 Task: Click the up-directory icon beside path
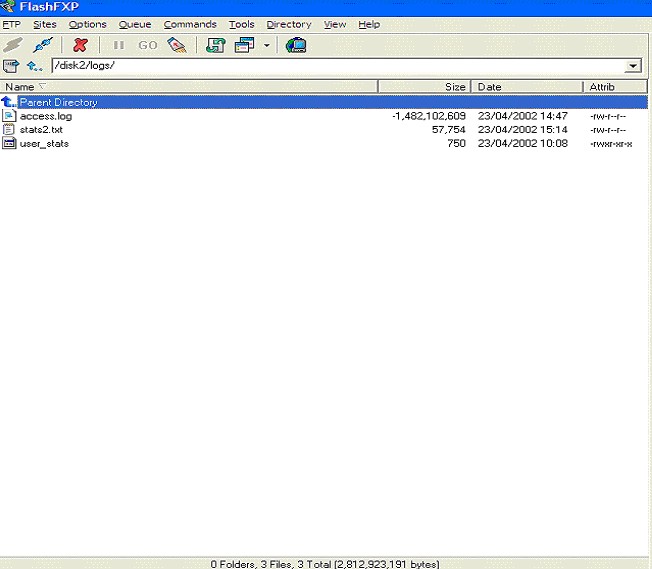pos(35,66)
